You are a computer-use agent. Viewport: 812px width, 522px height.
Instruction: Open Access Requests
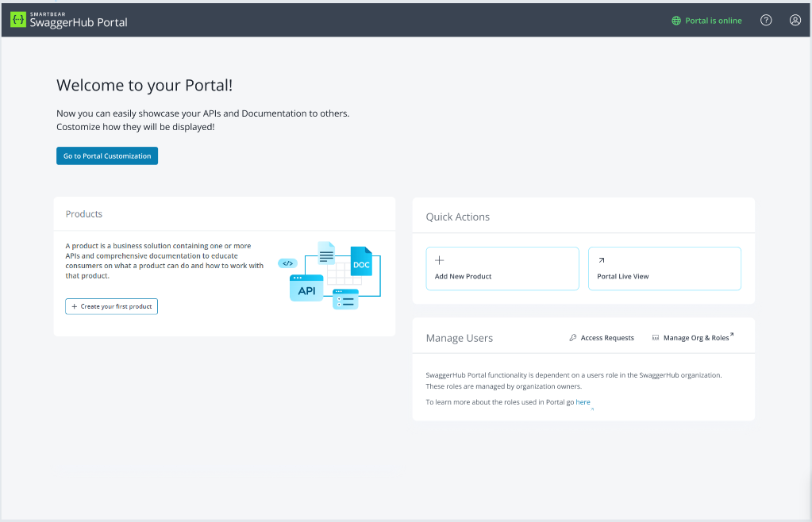tap(607, 337)
